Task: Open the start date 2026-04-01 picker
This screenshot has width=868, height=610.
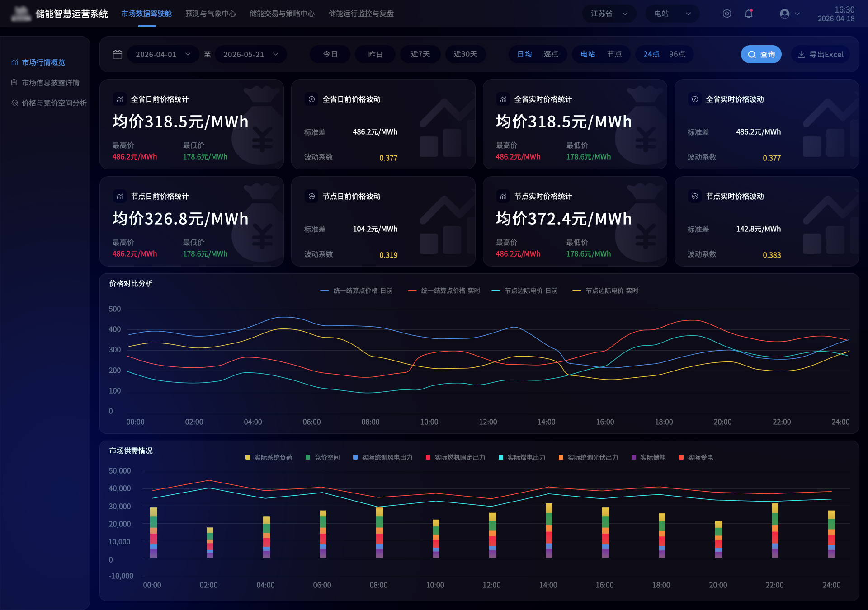Action: coord(163,54)
